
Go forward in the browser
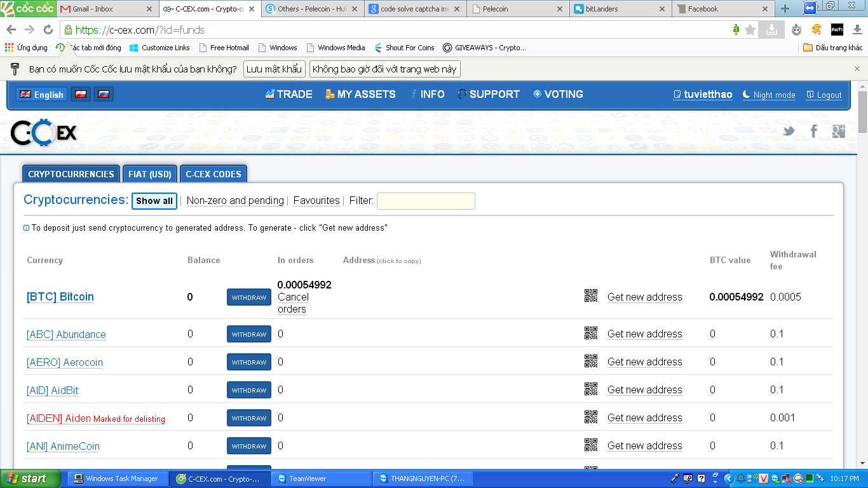click(x=29, y=30)
